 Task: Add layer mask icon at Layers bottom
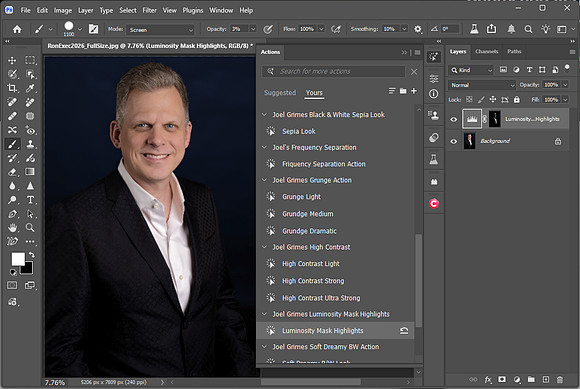(502, 379)
